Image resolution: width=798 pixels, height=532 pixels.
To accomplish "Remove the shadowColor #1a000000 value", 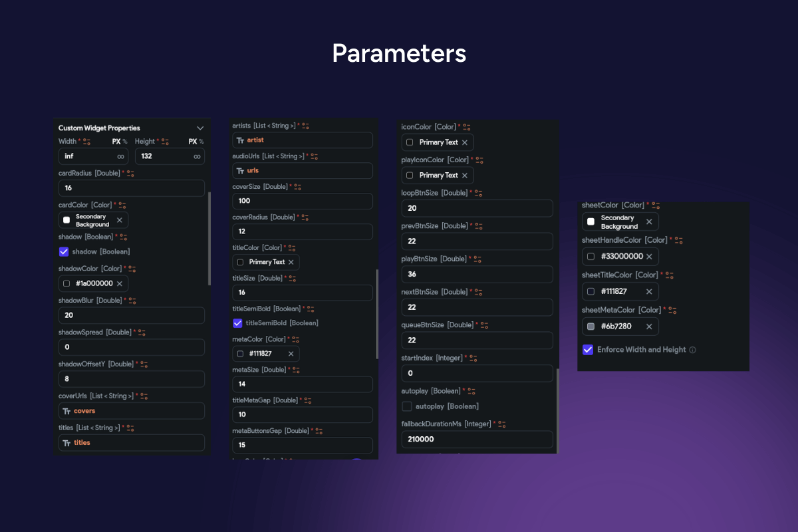I will (x=120, y=283).
